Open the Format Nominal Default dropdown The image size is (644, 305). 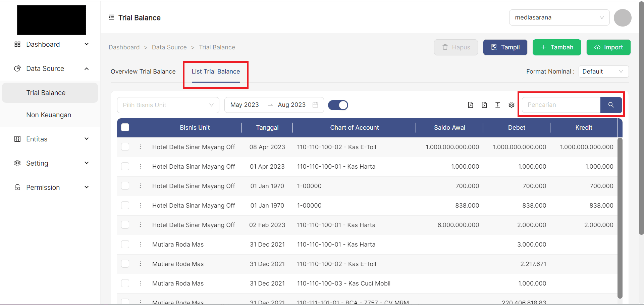603,72
